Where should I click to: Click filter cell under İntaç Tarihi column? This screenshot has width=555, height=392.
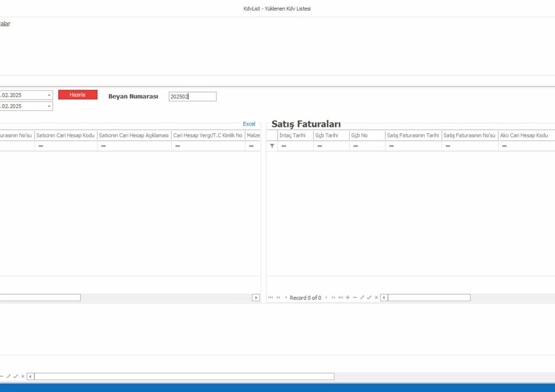[295, 146]
